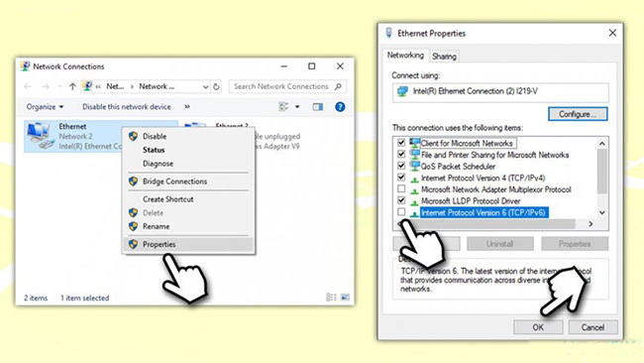
Task: Confirm with the OK button
Action: [x=538, y=327]
